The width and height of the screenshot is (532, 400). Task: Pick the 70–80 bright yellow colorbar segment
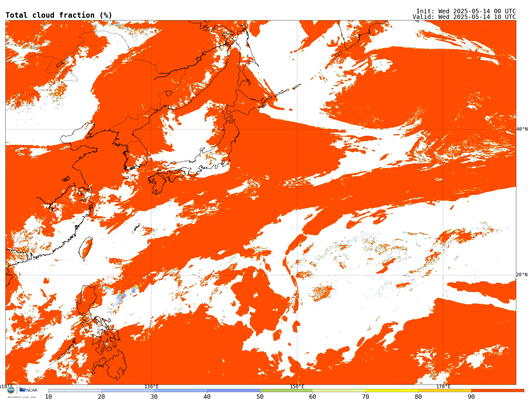tap(392, 391)
